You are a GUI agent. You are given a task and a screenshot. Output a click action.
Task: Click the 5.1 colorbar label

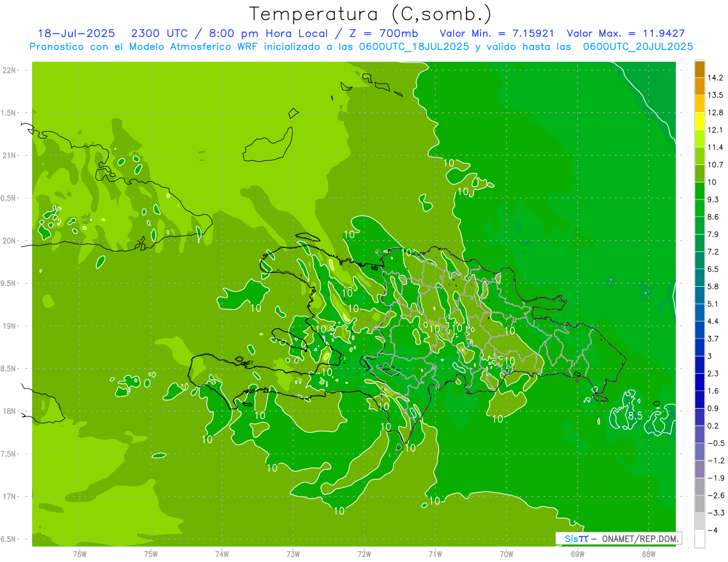point(713,304)
